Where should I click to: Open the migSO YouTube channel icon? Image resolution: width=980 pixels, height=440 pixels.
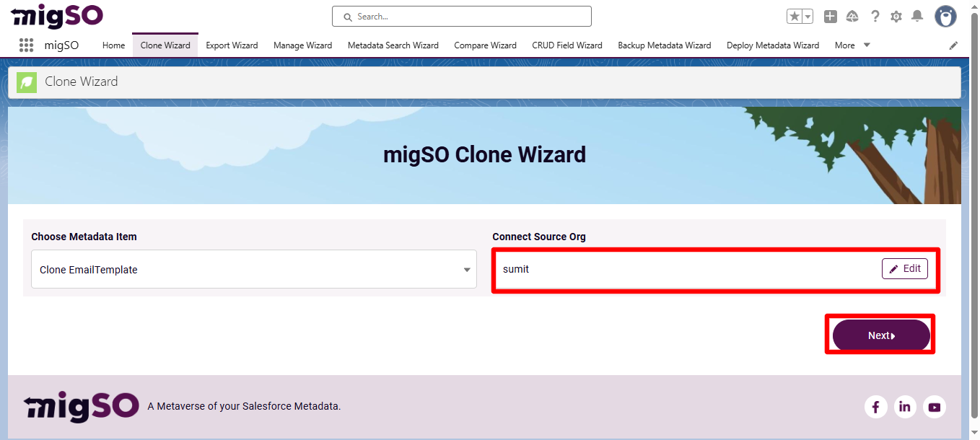coord(935,407)
